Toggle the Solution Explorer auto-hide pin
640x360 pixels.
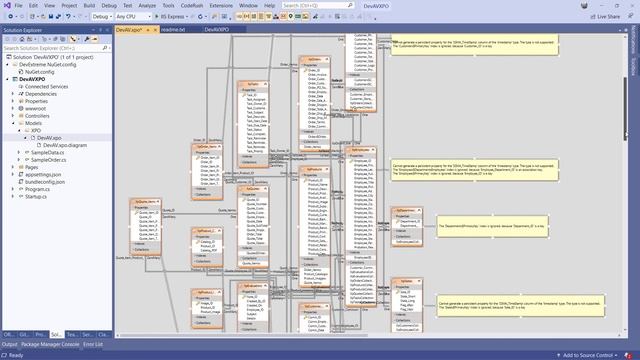tap(100, 30)
